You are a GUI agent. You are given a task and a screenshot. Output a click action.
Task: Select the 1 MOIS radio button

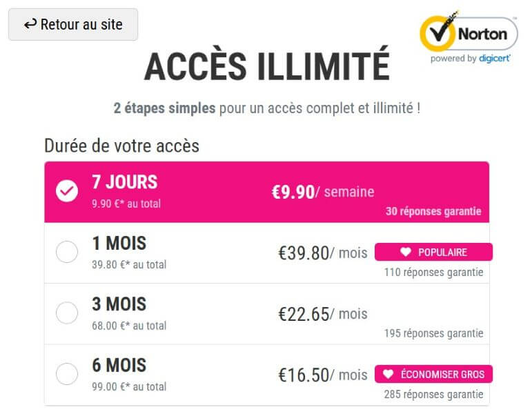click(x=67, y=252)
